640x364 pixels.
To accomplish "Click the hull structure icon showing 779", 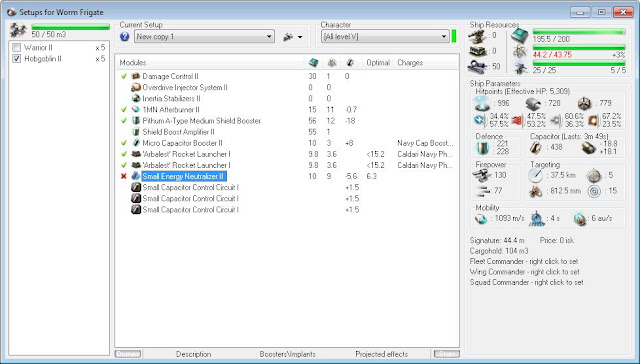I will pos(584,104).
